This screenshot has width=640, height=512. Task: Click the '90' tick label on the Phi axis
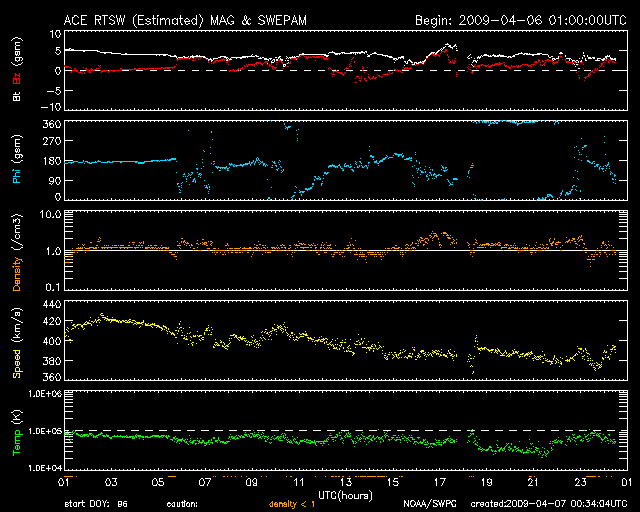click(55, 180)
